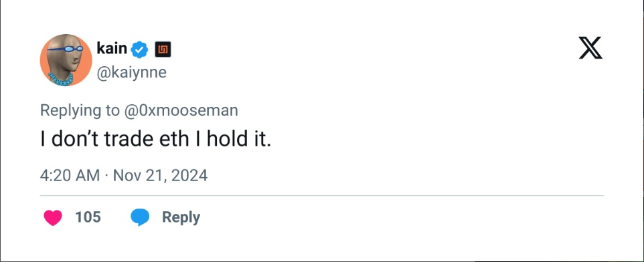Click the blue verified checkmark badge
Screen dimensions: 644x262
click(139, 49)
